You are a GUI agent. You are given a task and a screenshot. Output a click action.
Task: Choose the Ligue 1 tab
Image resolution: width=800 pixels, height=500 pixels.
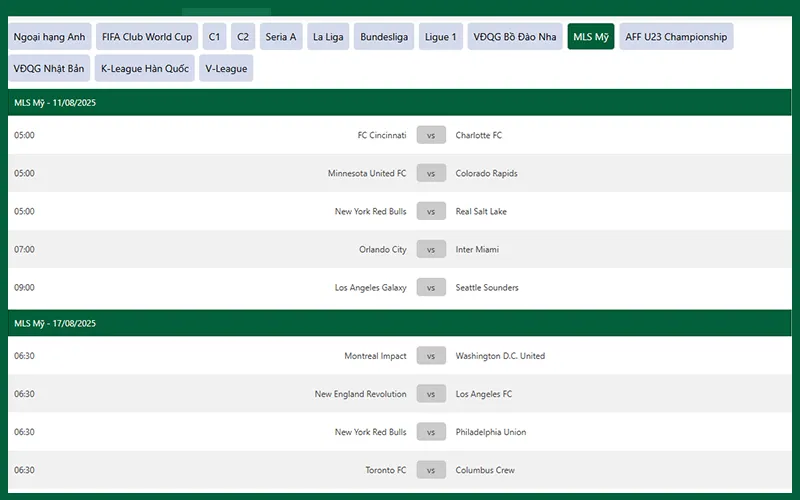(x=441, y=37)
